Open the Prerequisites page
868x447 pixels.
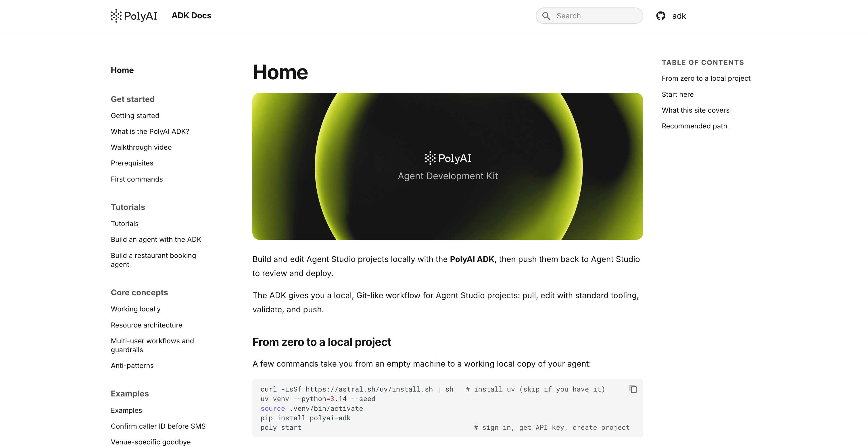tap(132, 163)
